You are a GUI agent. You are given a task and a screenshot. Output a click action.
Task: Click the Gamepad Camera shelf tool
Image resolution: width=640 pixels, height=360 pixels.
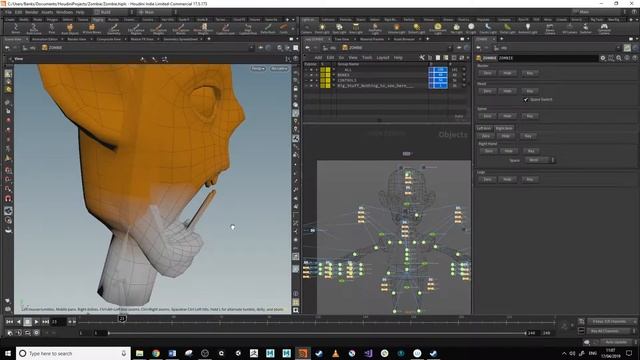pyautogui.click(x=604, y=29)
